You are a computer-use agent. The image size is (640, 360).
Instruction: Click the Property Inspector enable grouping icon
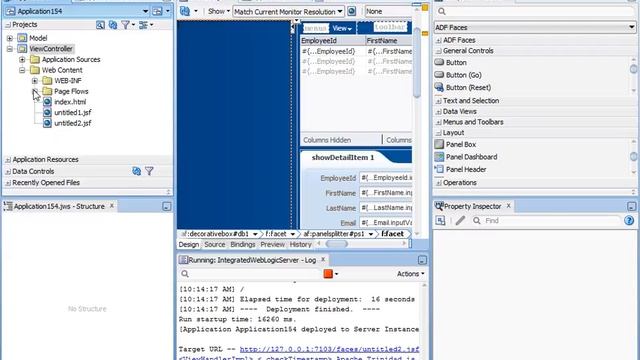[440, 220]
